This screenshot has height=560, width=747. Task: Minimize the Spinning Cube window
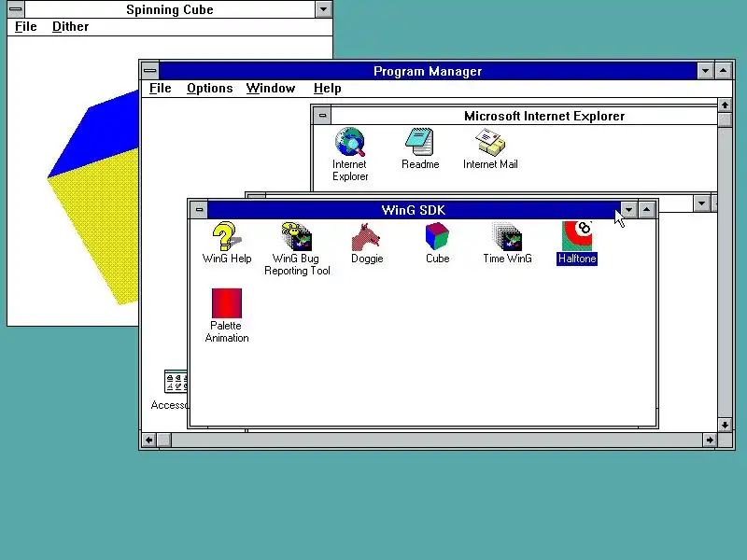click(x=323, y=9)
